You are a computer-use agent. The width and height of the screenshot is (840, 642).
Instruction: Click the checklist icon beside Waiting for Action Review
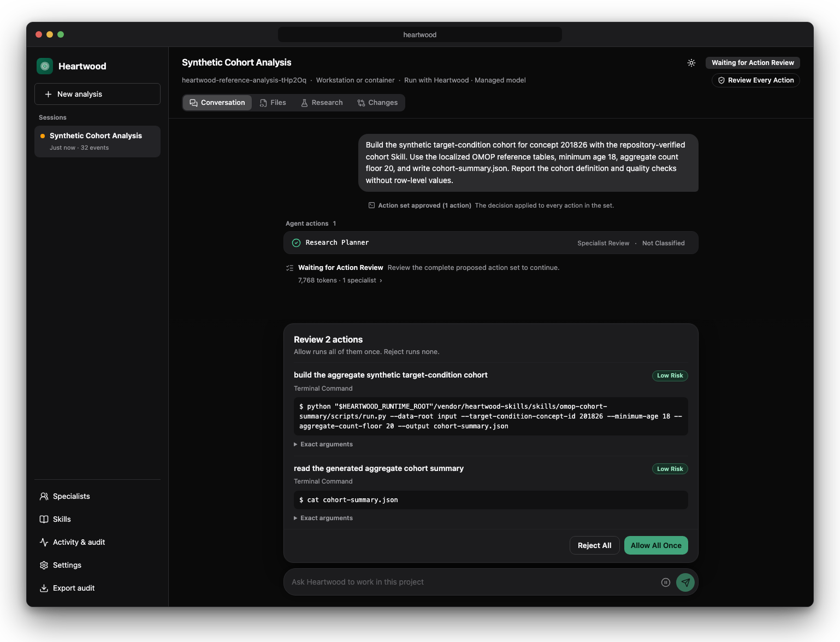point(290,268)
